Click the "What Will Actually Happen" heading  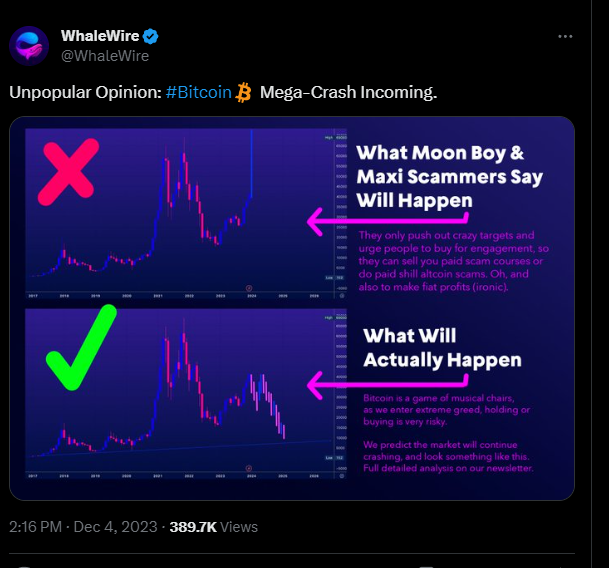(x=442, y=348)
